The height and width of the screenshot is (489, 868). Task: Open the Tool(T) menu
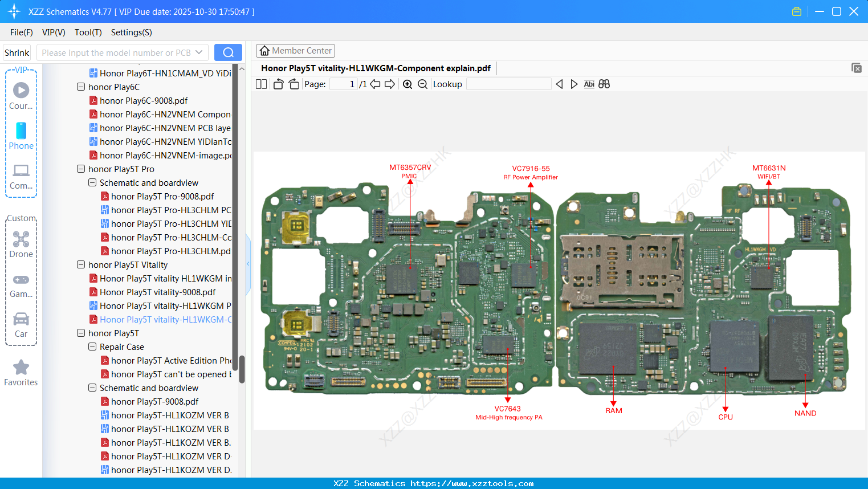click(88, 32)
